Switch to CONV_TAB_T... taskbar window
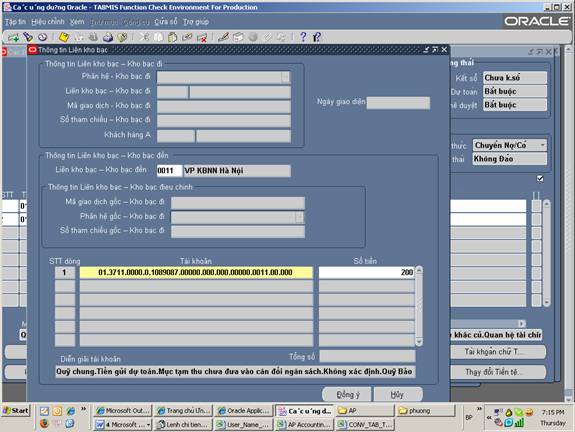Viewport: 575px width, 432px height. tap(365, 425)
